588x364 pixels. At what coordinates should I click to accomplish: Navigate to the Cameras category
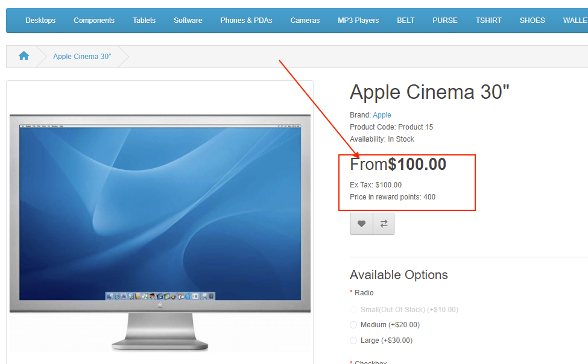point(305,20)
